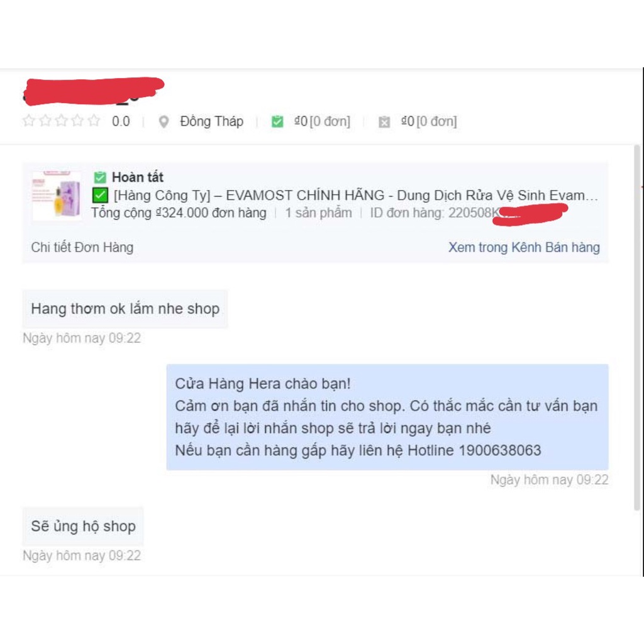This screenshot has width=644, height=644.
Task: Click the gray cancelled orders clipboard icon
Action: [x=384, y=122]
